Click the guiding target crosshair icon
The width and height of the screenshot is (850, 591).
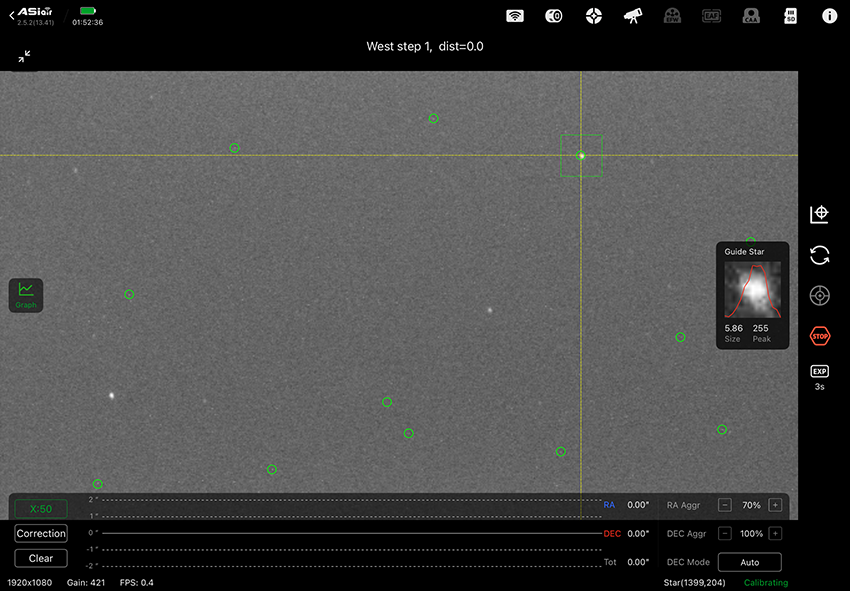pos(819,296)
